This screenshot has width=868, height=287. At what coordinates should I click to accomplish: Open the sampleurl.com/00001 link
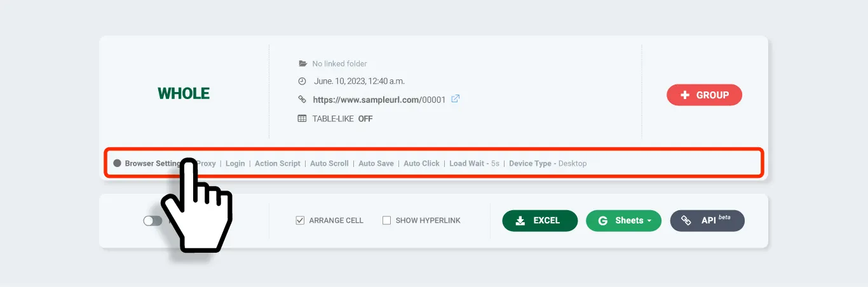(x=379, y=100)
